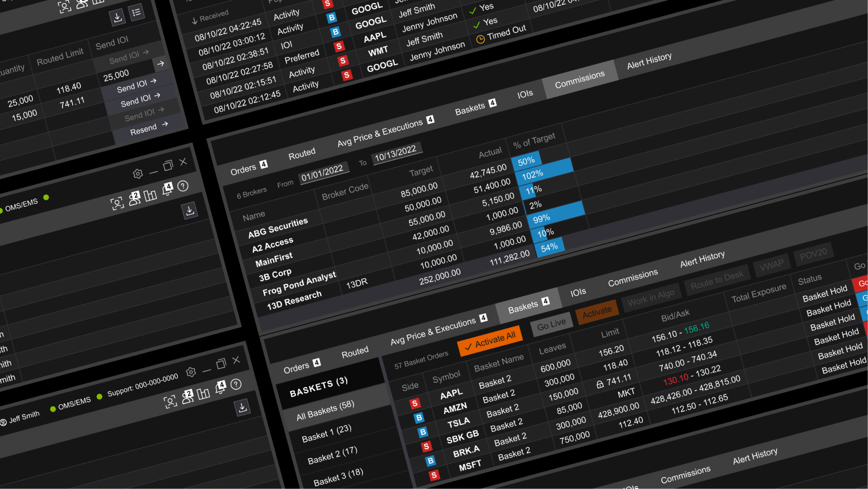Click the arrow button beside the 25,000 input

tap(160, 64)
